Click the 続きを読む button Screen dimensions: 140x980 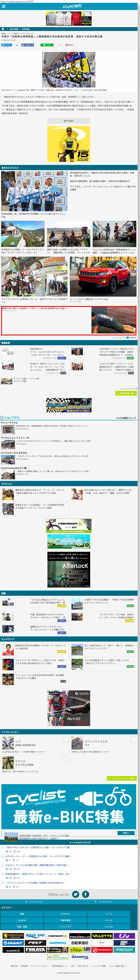pos(69,121)
